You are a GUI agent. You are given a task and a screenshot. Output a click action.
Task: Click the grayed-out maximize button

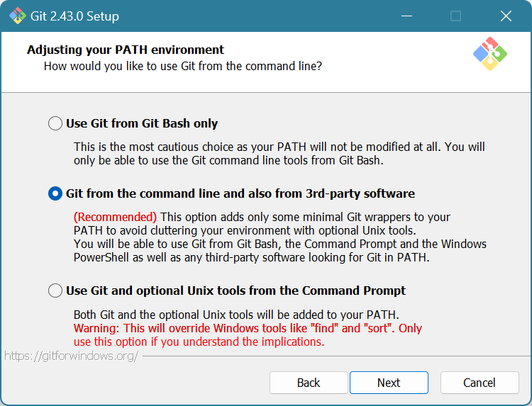point(455,16)
